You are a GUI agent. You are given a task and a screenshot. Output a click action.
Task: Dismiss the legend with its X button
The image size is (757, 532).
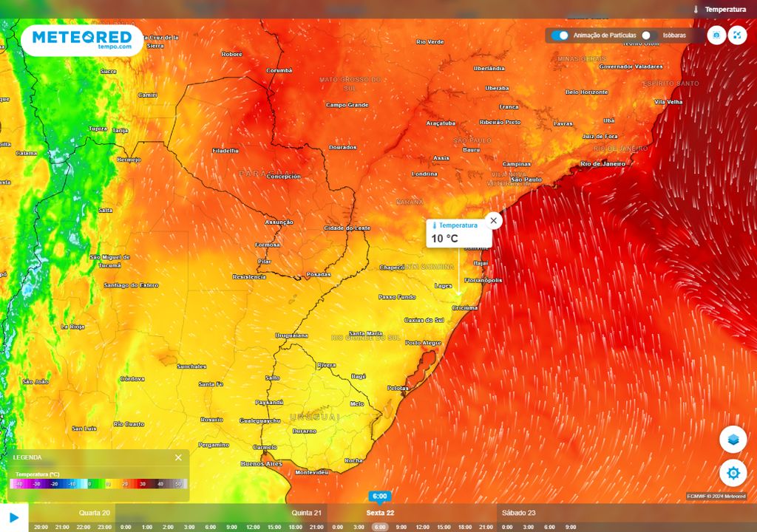[180, 457]
